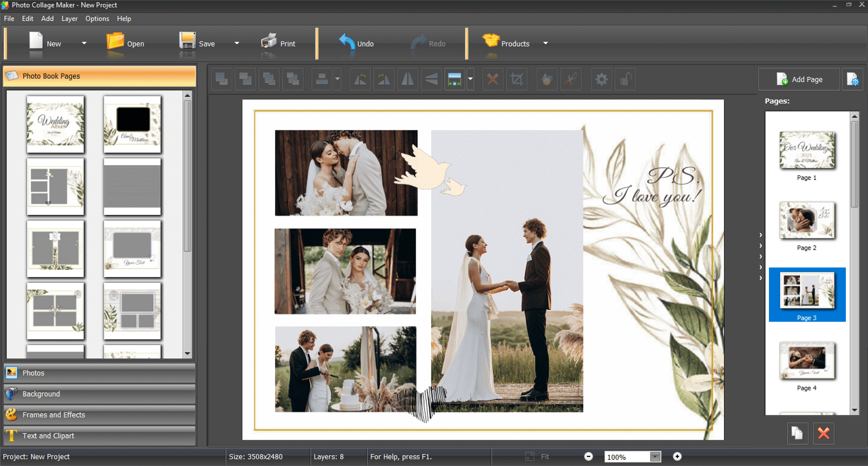
Task: Open the New button dropdown menu
Action: 84,43
